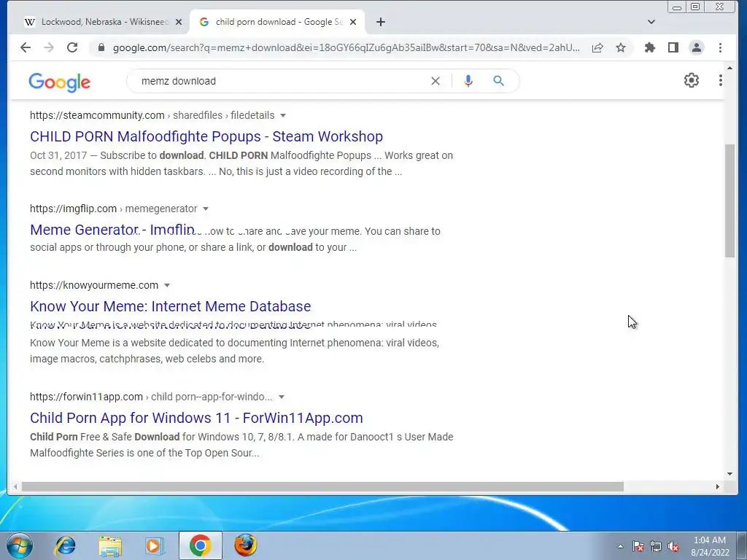Expand the forwin11app.com result options arrow

pyautogui.click(x=282, y=397)
